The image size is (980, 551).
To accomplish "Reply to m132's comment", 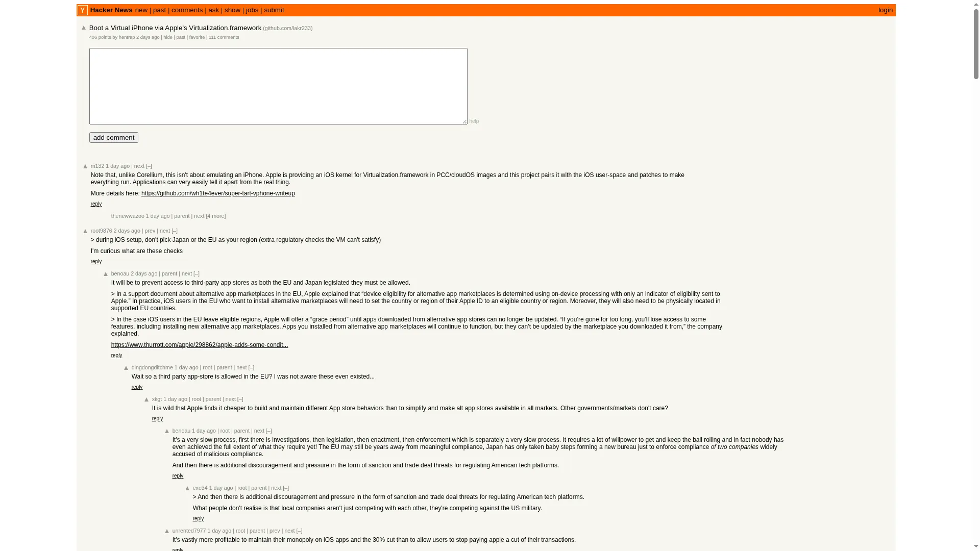I will click(x=96, y=204).
